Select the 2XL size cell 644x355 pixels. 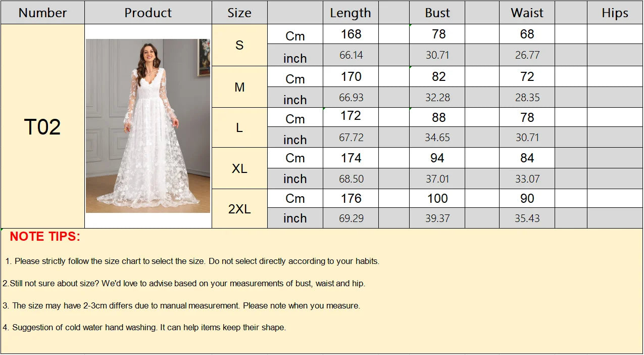coord(239,208)
